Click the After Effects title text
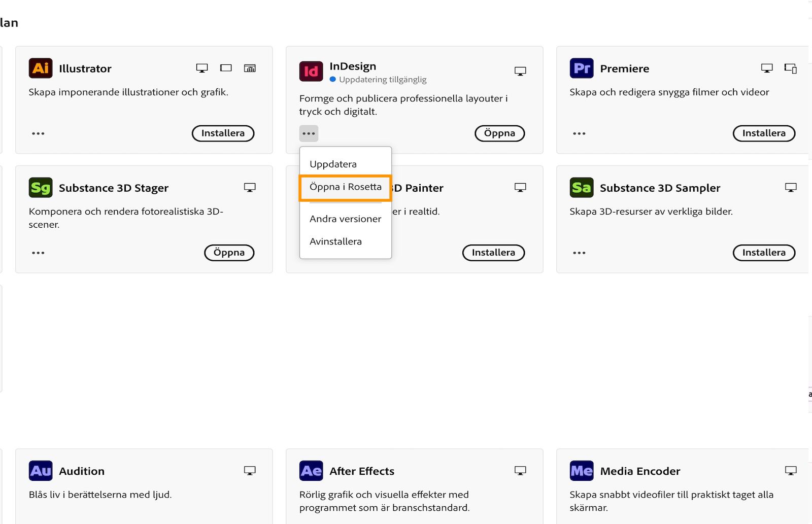812x524 pixels. tap(362, 471)
